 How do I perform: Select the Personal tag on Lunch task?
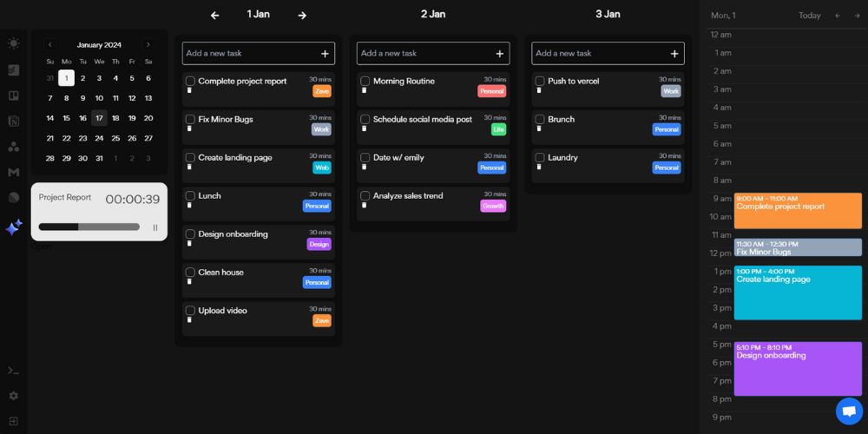coord(317,206)
